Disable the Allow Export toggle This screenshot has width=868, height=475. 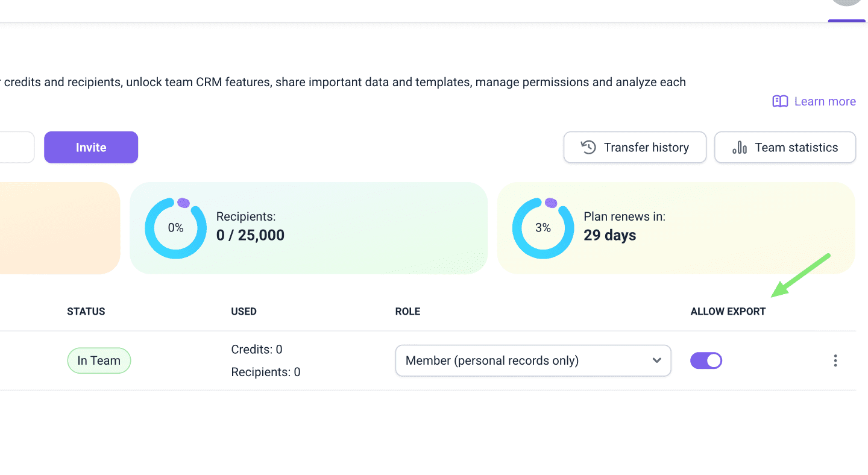click(706, 360)
